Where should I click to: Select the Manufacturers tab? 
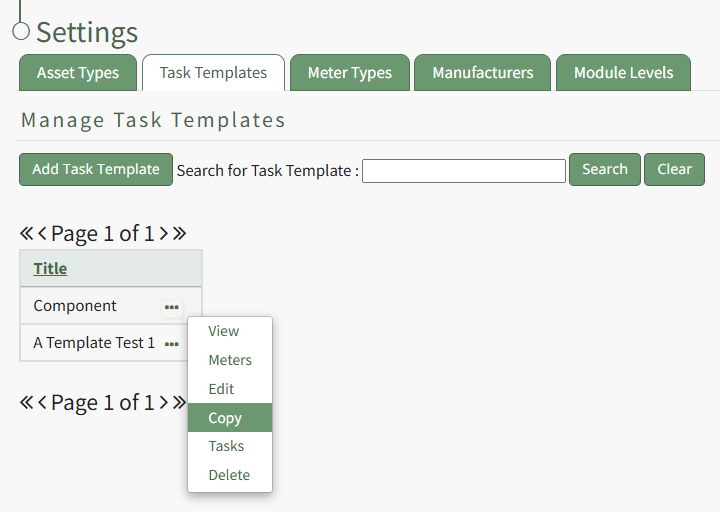point(483,73)
